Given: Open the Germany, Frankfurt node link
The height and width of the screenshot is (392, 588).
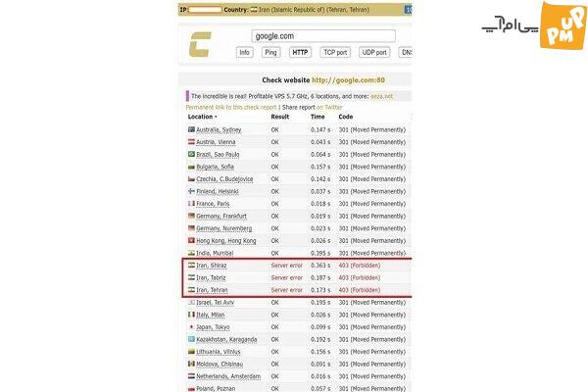Looking at the screenshot, I should point(221,216).
